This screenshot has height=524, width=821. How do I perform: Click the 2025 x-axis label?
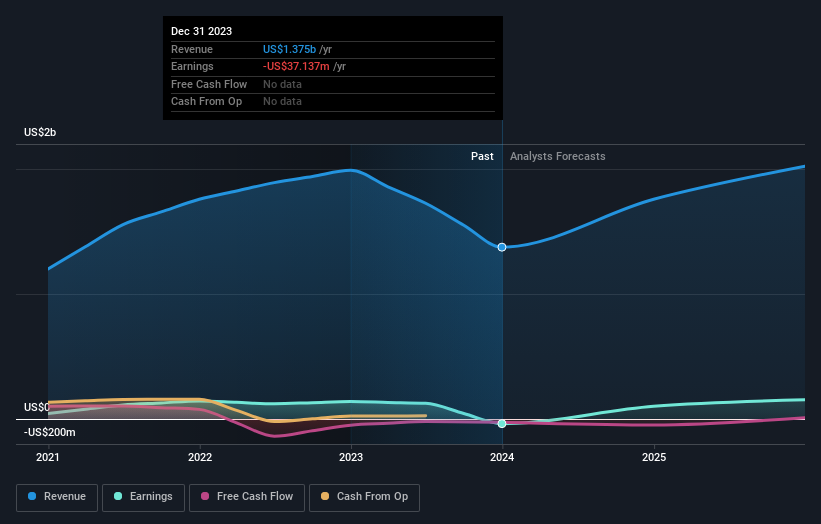click(x=654, y=458)
